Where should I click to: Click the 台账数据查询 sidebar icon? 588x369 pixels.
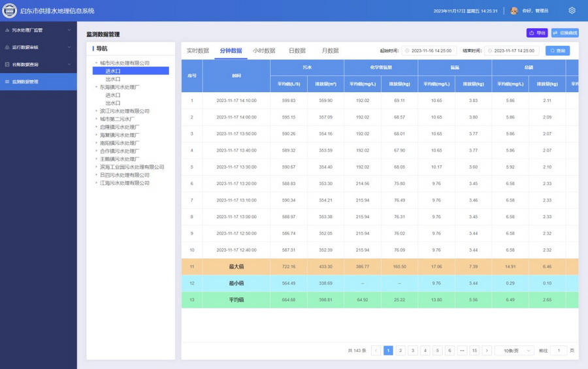click(7, 65)
